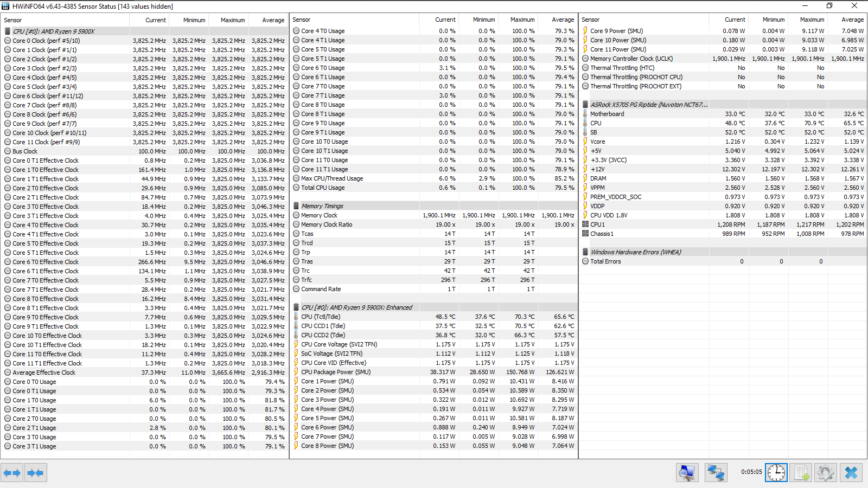This screenshot has height=488, width=868.
Task: Click the lightning icon beside Core 9 Power (SMU)
Action: 585,31
